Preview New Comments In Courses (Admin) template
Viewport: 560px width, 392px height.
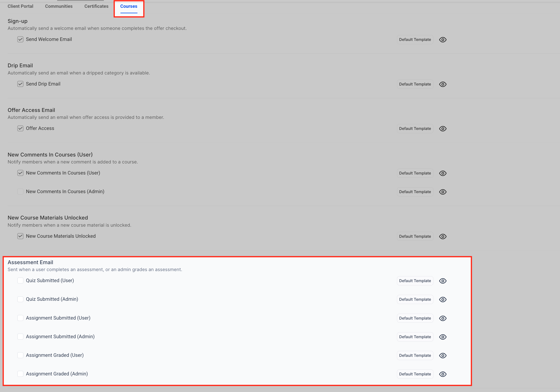coord(442,192)
